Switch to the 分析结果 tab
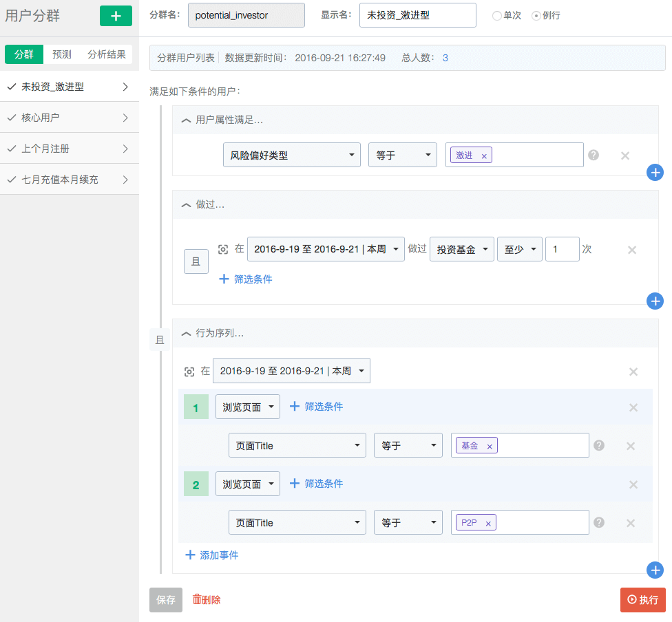The image size is (672, 622). 106,54
